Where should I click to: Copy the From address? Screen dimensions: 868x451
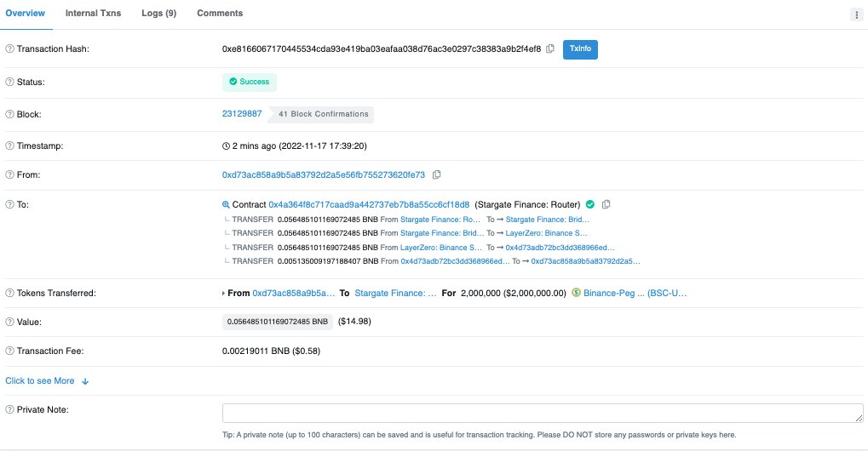click(x=436, y=174)
